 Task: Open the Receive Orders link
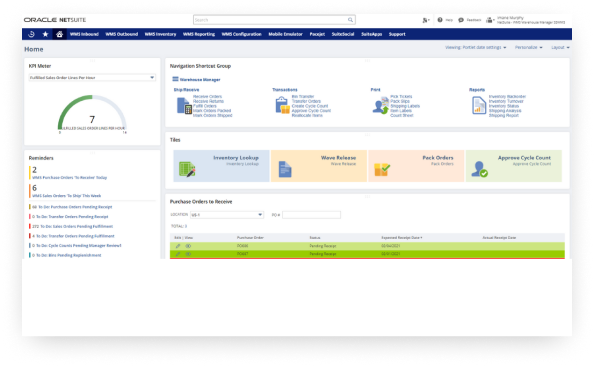tap(208, 97)
